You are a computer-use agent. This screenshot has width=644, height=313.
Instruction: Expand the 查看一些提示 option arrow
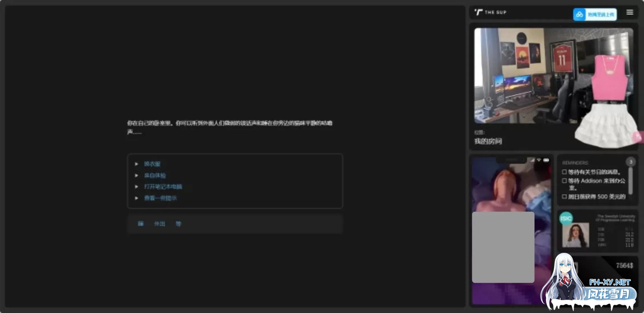pyautogui.click(x=137, y=198)
